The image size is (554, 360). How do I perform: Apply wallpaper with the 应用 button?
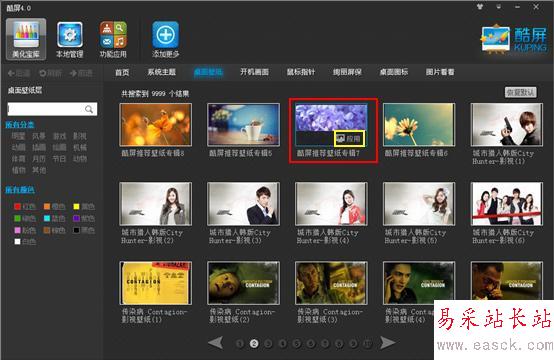tap(349, 139)
